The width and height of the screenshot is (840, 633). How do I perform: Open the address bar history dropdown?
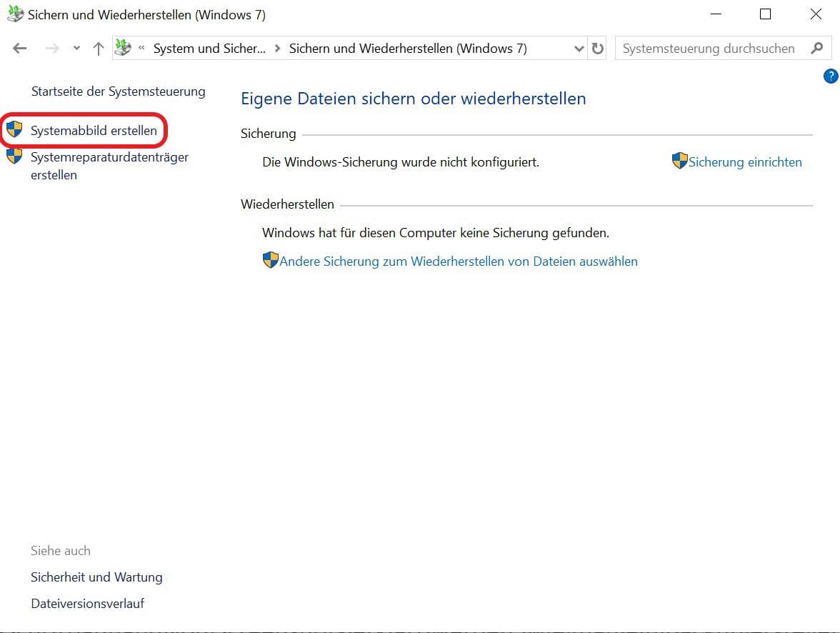point(579,49)
